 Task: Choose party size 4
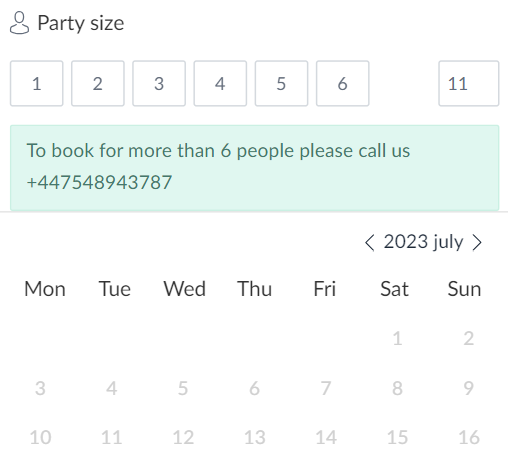click(220, 83)
